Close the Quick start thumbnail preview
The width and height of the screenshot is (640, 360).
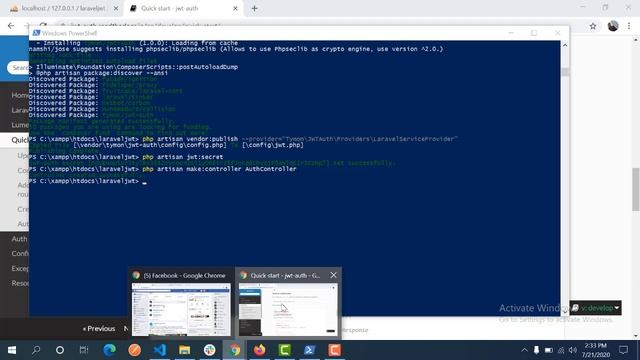(x=333, y=275)
